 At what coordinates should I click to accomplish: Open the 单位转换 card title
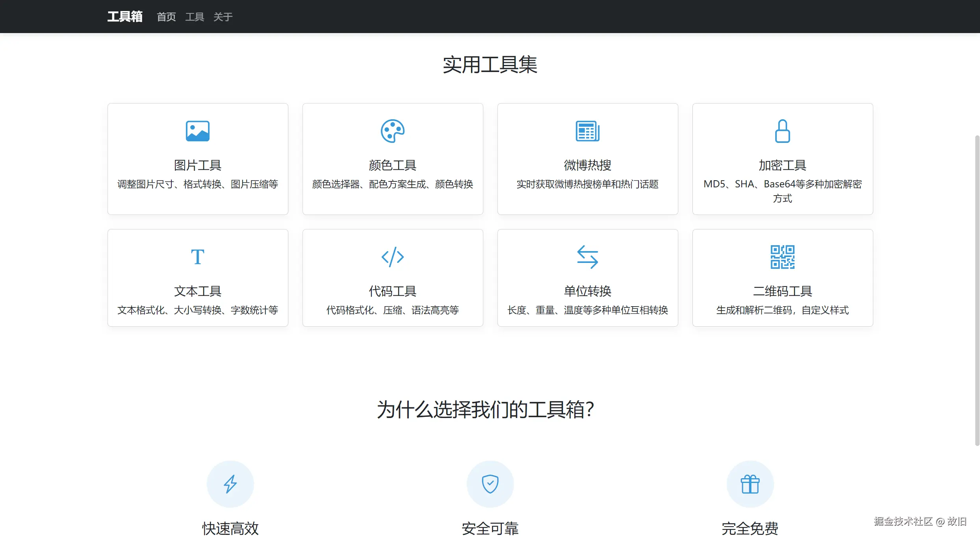[x=587, y=291]
